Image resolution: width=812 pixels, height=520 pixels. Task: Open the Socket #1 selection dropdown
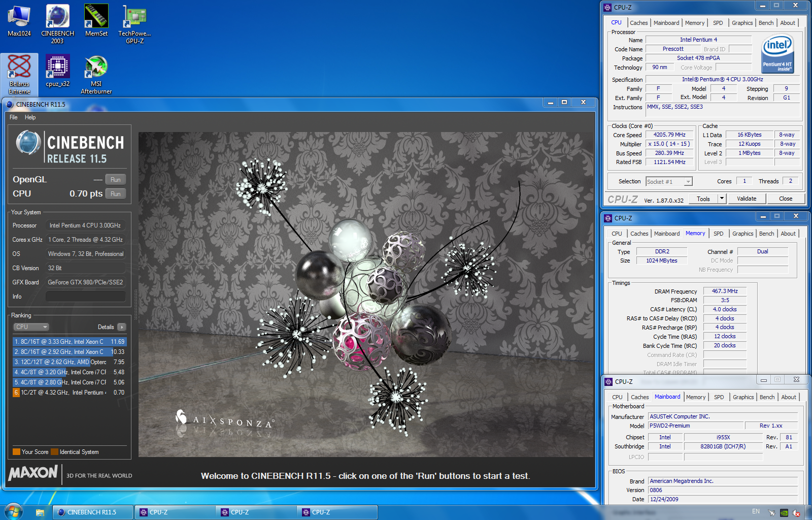tap(669, 181)
